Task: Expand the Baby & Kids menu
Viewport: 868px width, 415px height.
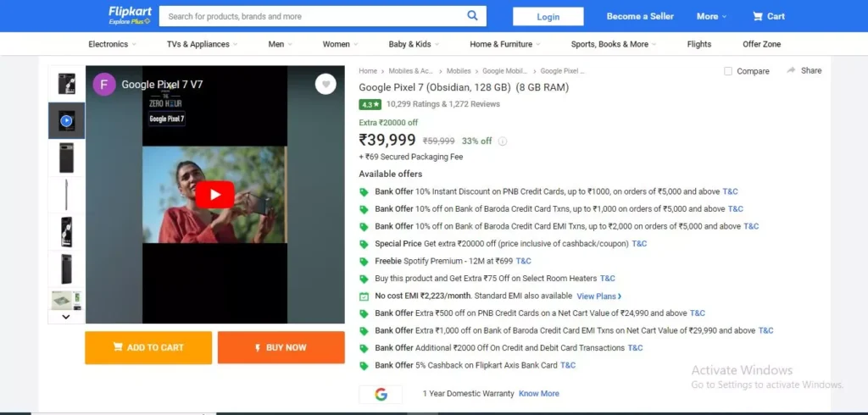Action: coord(414,44)
